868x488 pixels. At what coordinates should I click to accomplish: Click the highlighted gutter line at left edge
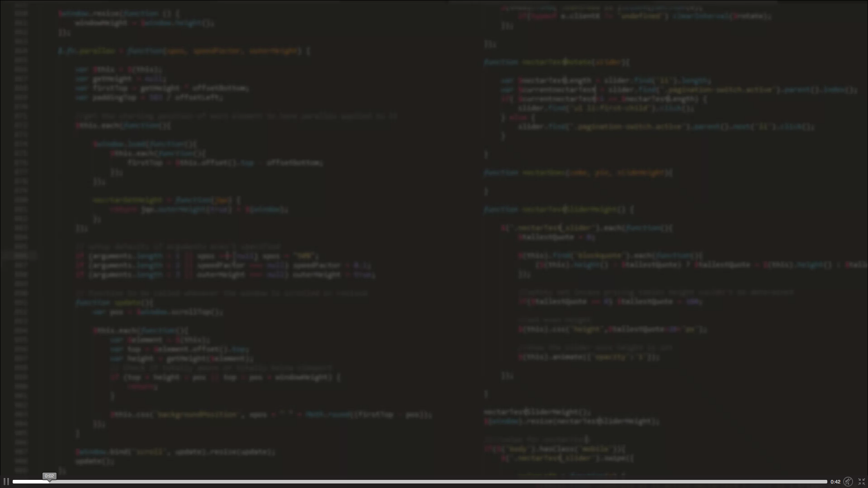click(18, 256)
